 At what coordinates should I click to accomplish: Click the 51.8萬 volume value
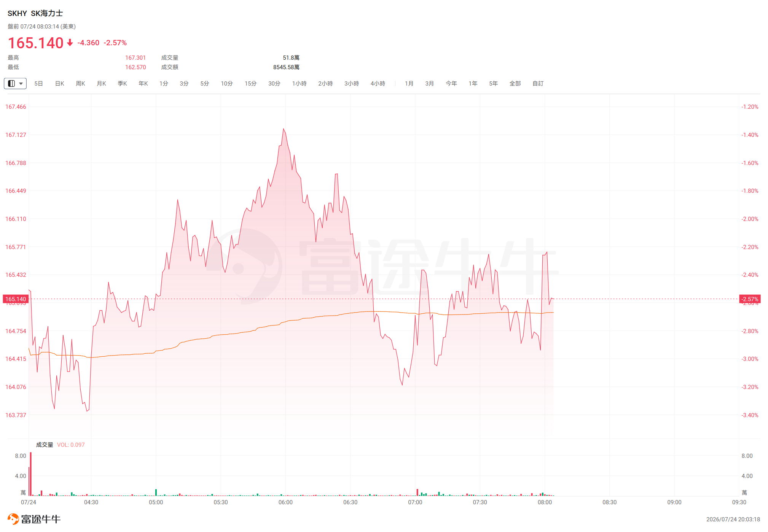[291, 58]
